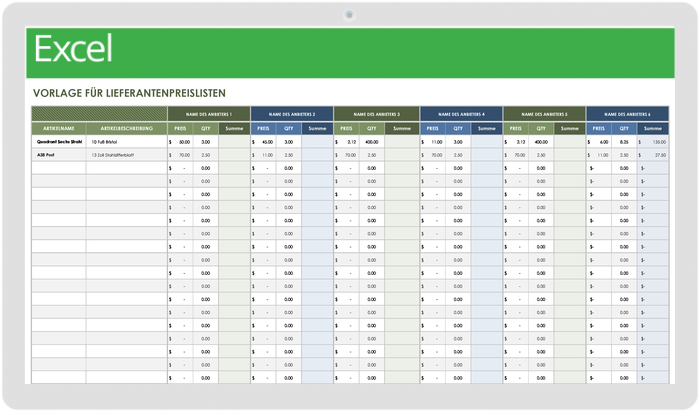Click the Excel logo in the green banner
Viewport: 700px width, 412px height.
[x=73, y=49]
